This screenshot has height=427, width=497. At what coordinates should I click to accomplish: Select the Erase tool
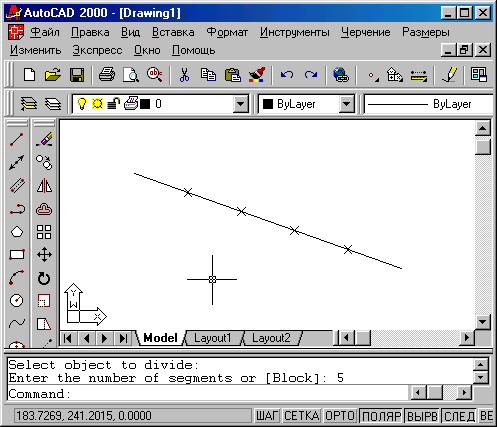(44, 139)
